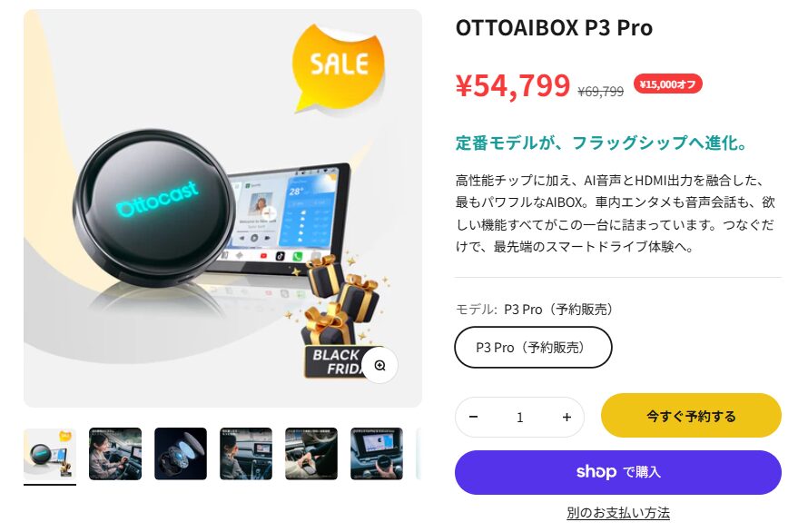Select the P3 Pro（予約販売） model option

[533, 348]
